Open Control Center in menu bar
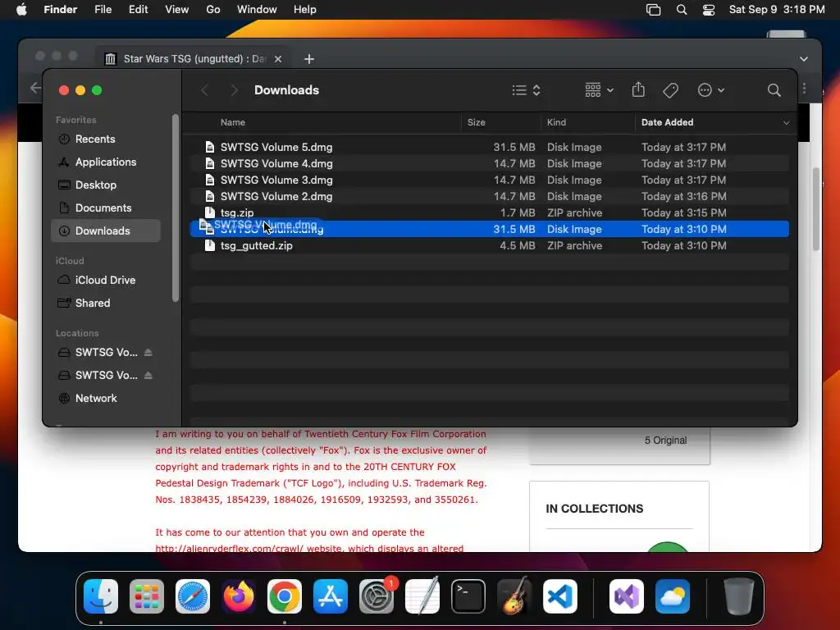840x630 pixels. click(x=708, y=10)
